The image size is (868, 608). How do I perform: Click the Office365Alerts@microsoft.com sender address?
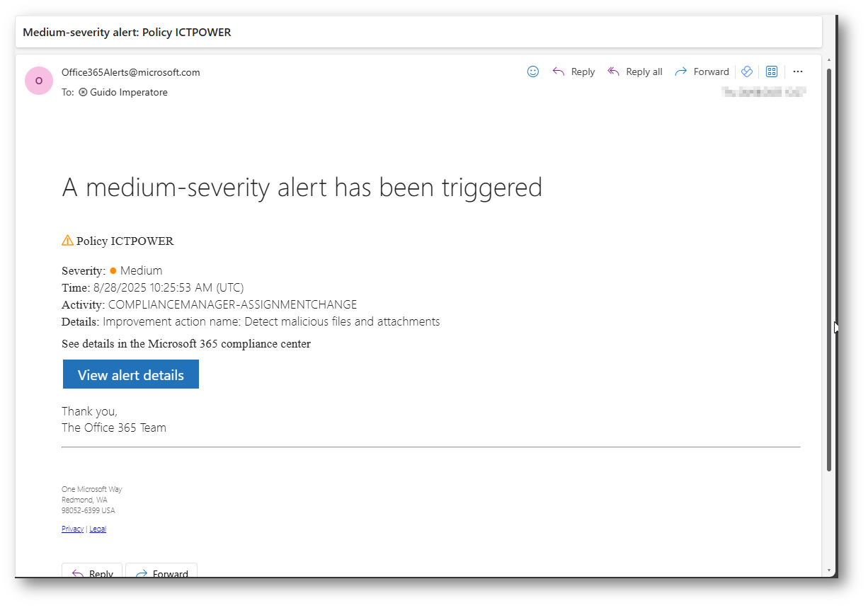[x=131, y=72]
